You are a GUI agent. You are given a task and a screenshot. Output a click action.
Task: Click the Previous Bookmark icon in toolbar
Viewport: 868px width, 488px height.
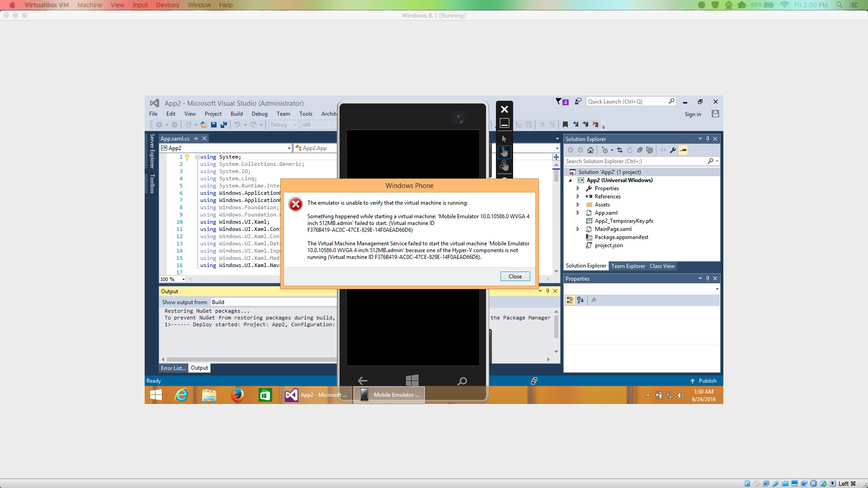[576, 125]
